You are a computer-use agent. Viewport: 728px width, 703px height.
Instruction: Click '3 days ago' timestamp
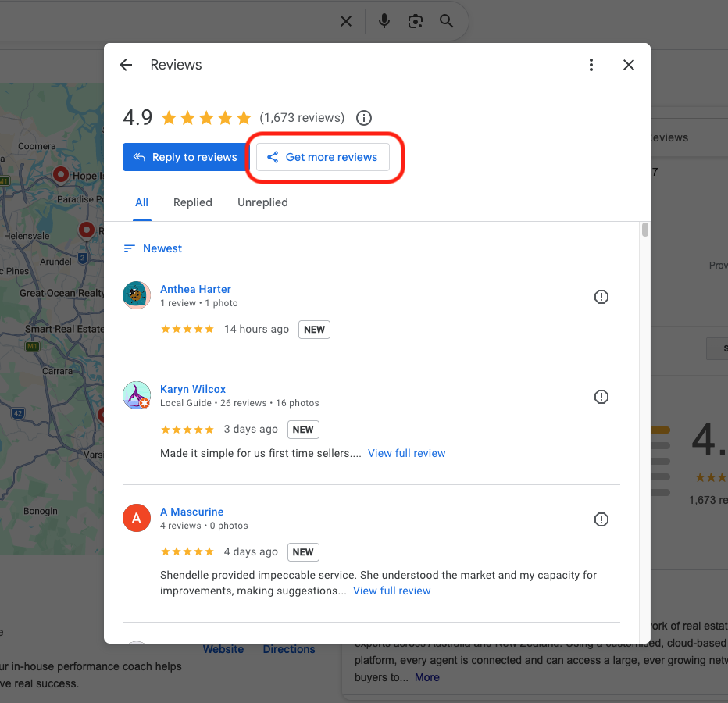pyautogui.click(x=251, y=429)
